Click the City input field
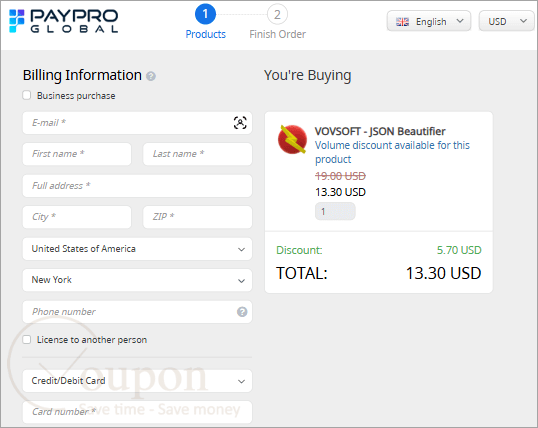Image resolution: width=538 pixels, height=428 pixels. click(x=77, y=217)
